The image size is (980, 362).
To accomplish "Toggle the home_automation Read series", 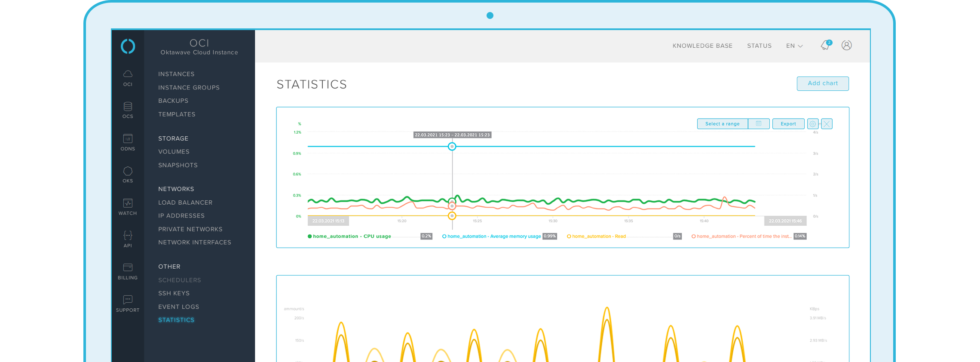I will pos(598,236).
